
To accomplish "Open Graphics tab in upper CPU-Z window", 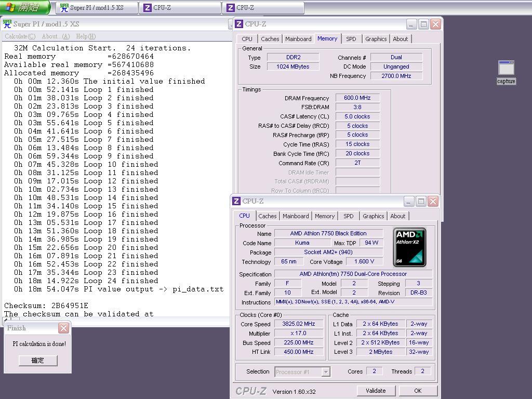I will [376, 39].
